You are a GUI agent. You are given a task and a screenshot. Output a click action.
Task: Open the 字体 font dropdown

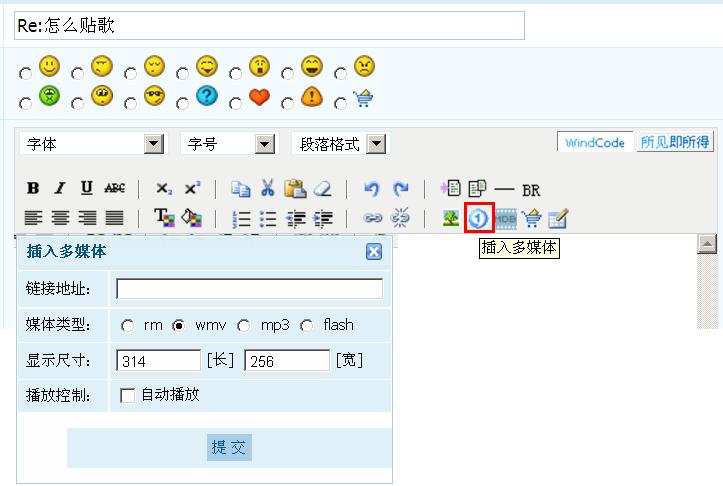[x=153, y=144]
